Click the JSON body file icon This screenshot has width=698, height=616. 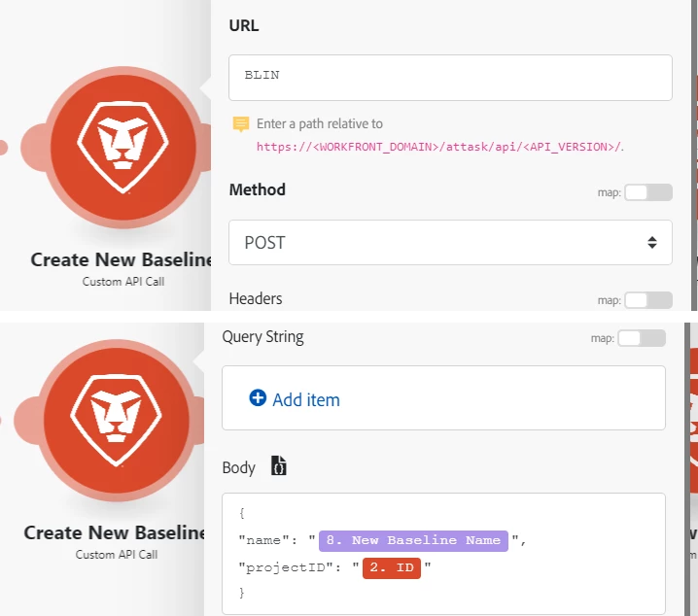click(279, 466)
